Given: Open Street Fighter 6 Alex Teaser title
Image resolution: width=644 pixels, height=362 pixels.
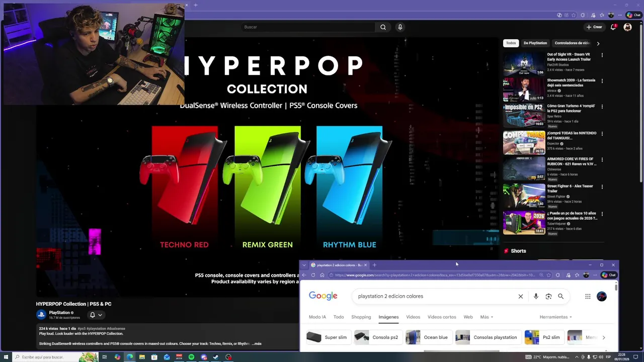Looking at the screenshot, I should click(x=570, y=189).
